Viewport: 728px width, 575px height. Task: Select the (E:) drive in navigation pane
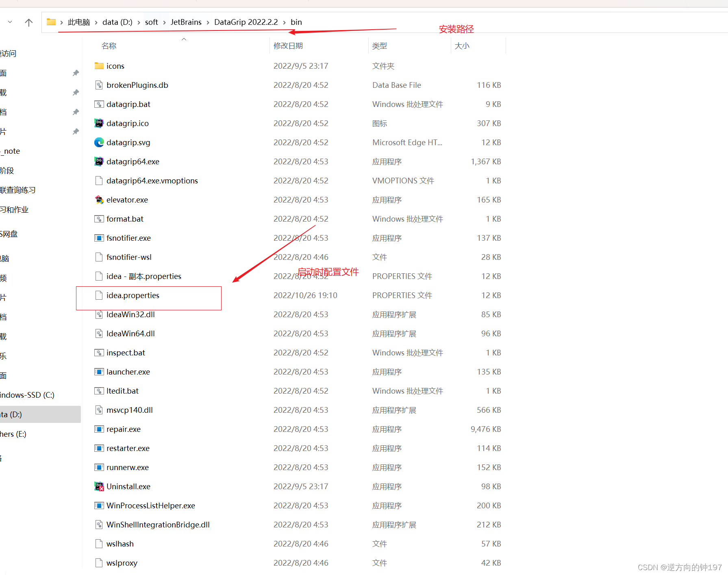[13, 434]
